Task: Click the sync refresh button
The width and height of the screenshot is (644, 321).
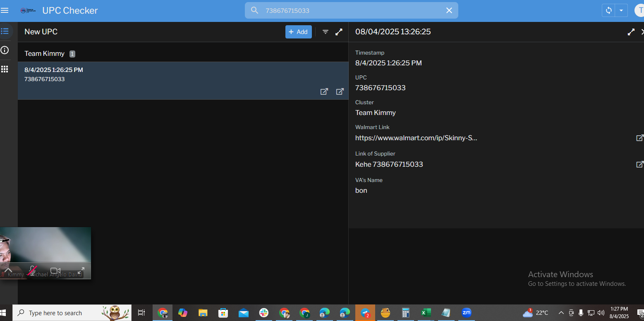Action: click(608, 10)
